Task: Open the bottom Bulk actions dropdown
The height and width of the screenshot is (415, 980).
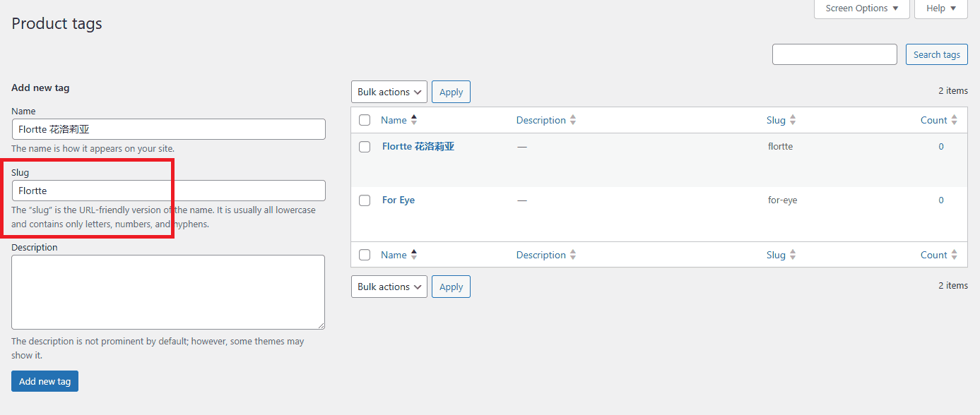Action: 389,287
